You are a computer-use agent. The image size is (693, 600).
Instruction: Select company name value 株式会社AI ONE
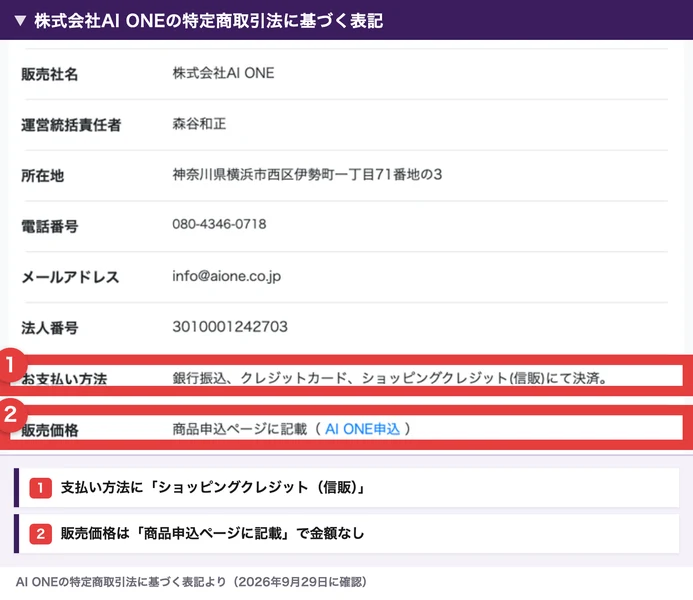223,73
